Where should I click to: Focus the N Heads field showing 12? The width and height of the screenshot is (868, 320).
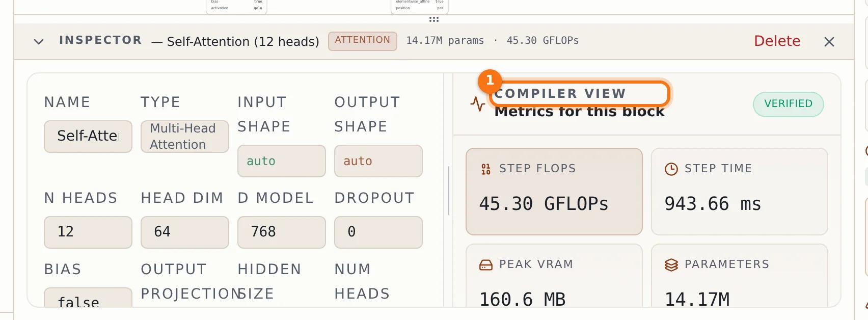(88, 232)
